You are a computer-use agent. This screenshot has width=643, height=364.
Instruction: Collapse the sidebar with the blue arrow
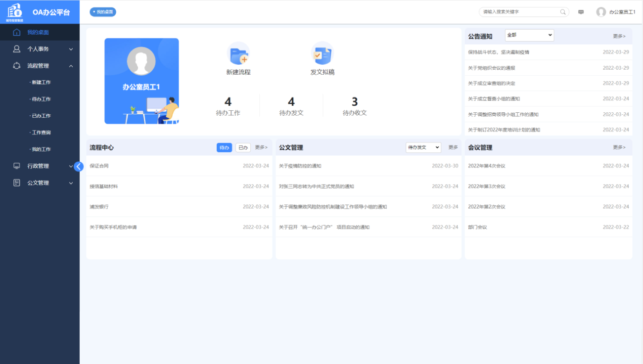click(79, 167)
